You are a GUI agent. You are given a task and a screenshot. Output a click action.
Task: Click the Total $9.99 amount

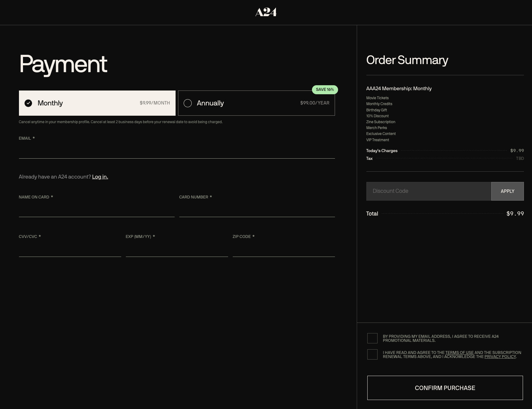515,214
